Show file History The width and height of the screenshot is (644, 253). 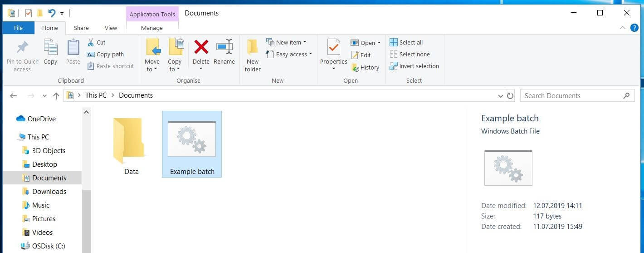click(x=366, y=67)
